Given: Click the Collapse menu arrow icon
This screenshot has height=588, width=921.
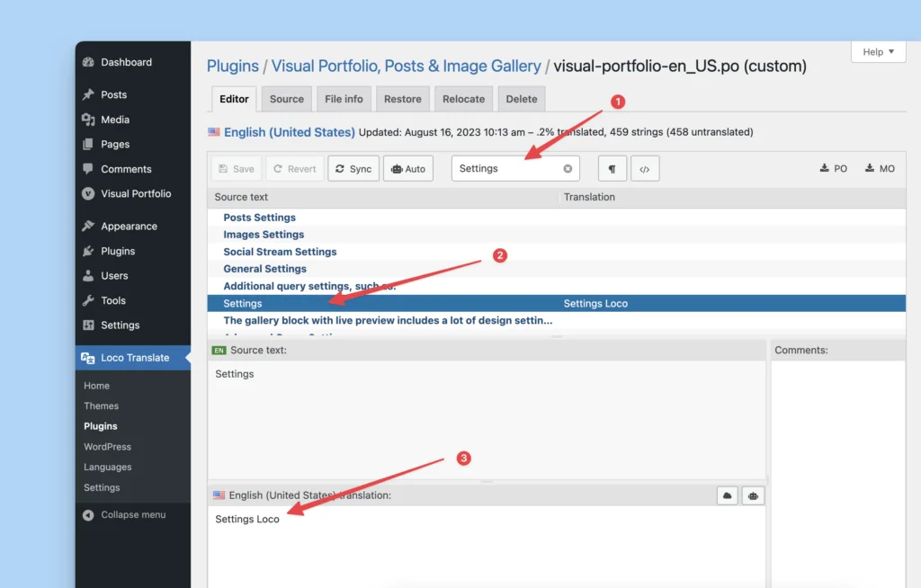Looking at the screenshot, I should coord(88,515).
